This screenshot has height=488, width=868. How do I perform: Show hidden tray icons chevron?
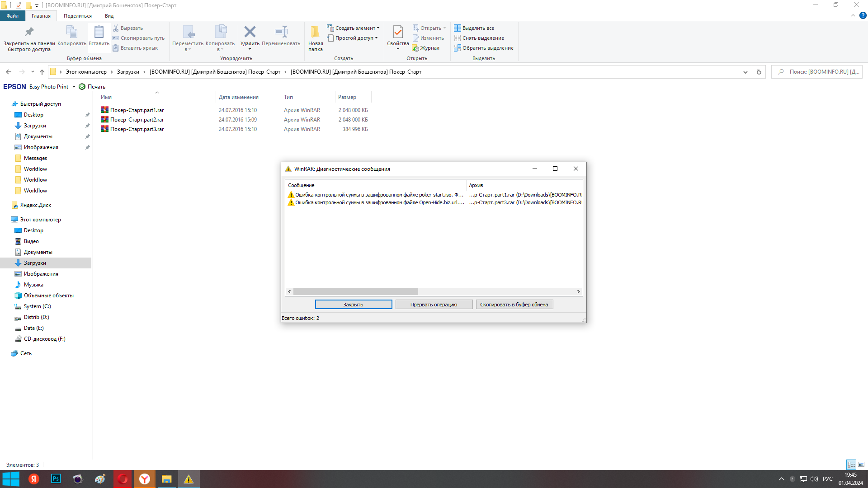[782, 479]
